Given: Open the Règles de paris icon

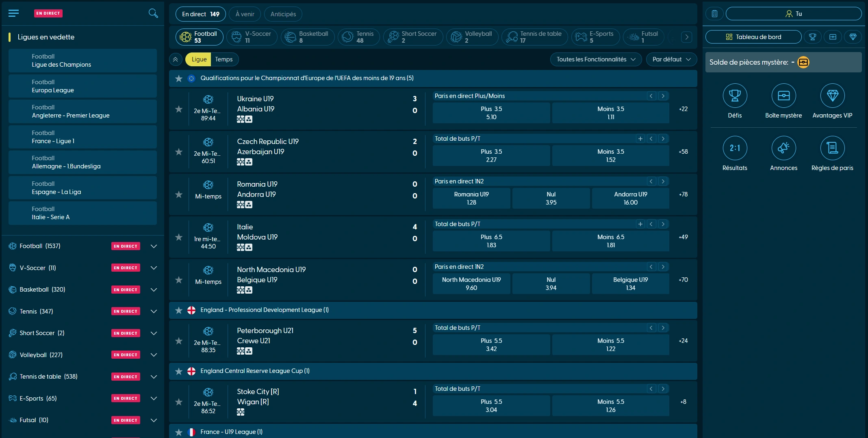Looking at the screenshot, I should coord(832,148).
